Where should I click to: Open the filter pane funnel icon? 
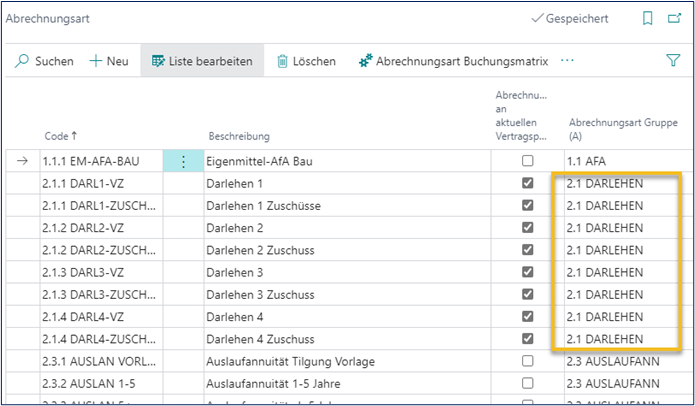(x=673, y=61)
